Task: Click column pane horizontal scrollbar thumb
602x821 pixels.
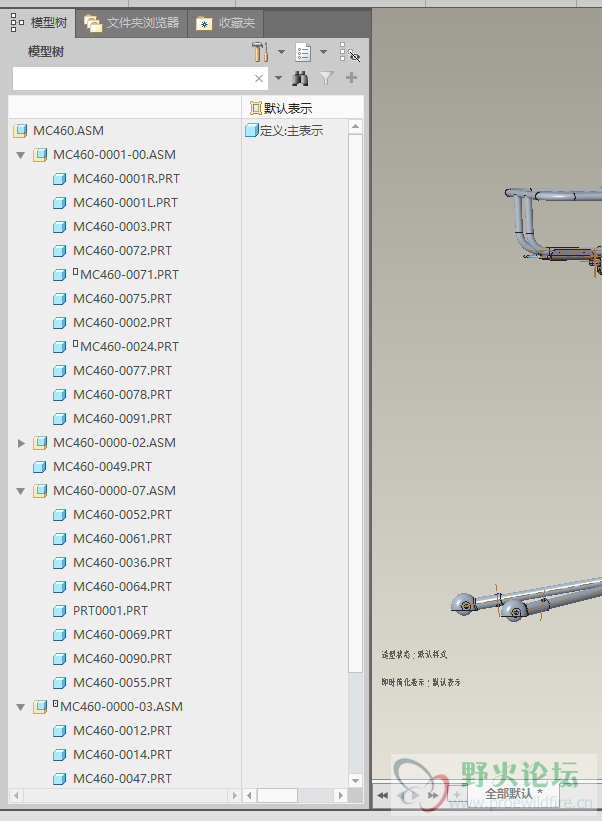Action: pos(277,795)
